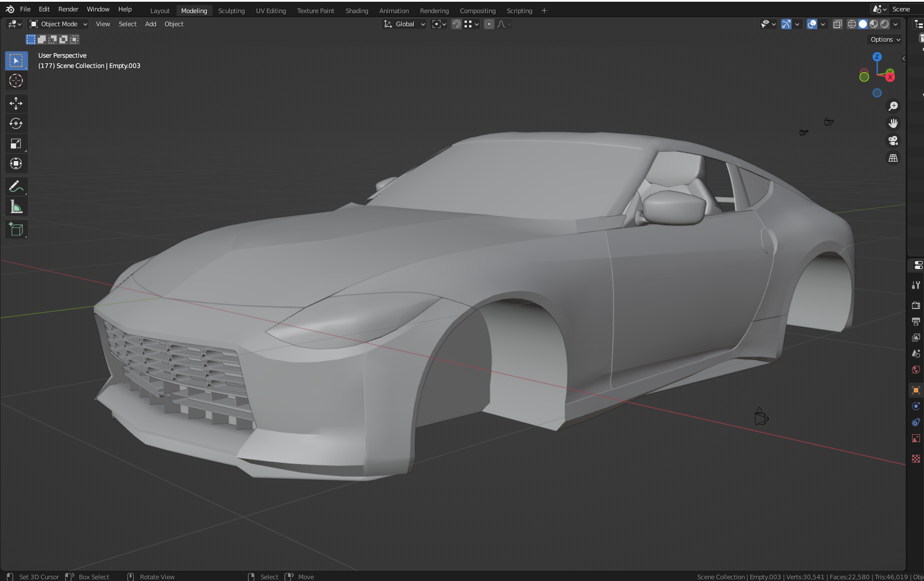Screen dimensions: 924x581
Task: Activate the Scale tool
Action: click(16, 143)
